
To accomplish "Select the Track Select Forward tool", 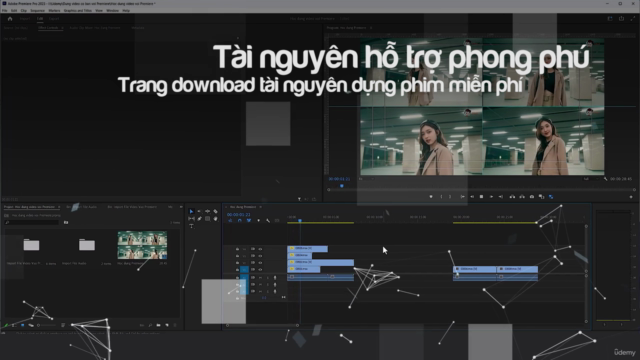I will (199, 211).
